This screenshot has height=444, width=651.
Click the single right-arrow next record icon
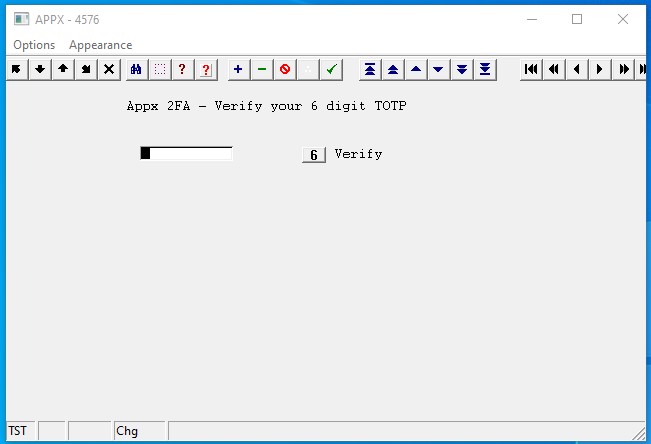tap(600, 69)
